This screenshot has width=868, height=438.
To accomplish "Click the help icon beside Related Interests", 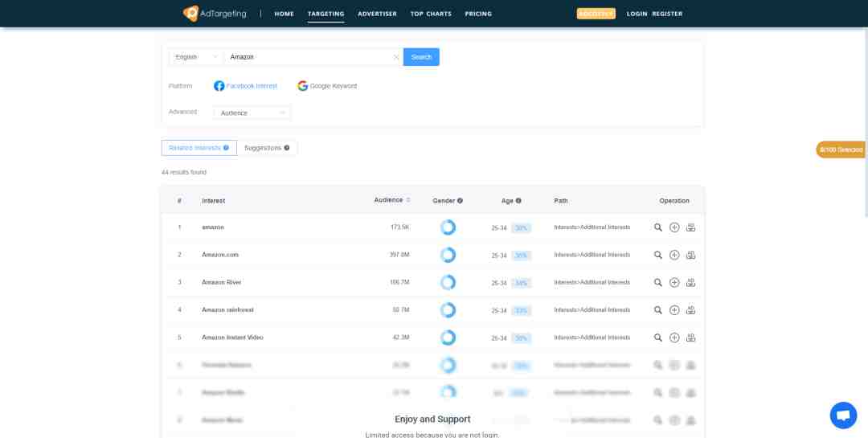I will pos(226,148).
